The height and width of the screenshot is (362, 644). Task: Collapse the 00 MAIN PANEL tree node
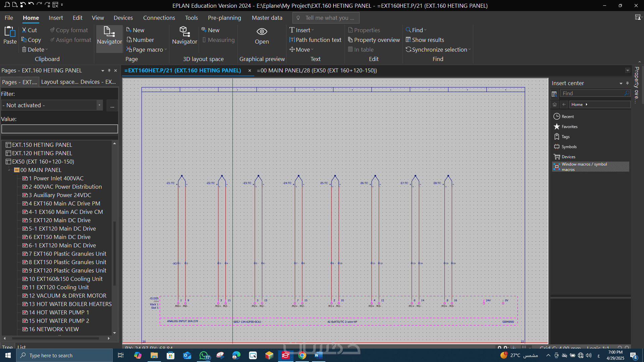[x=9, y=170]
